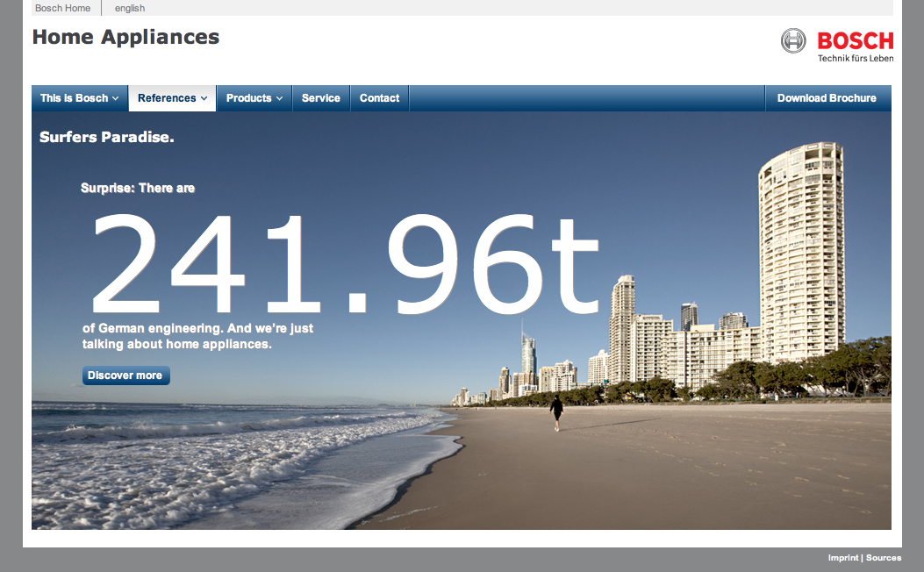Click the red BOSCH wordmark
924x572 pixels.
click(855, 40)
